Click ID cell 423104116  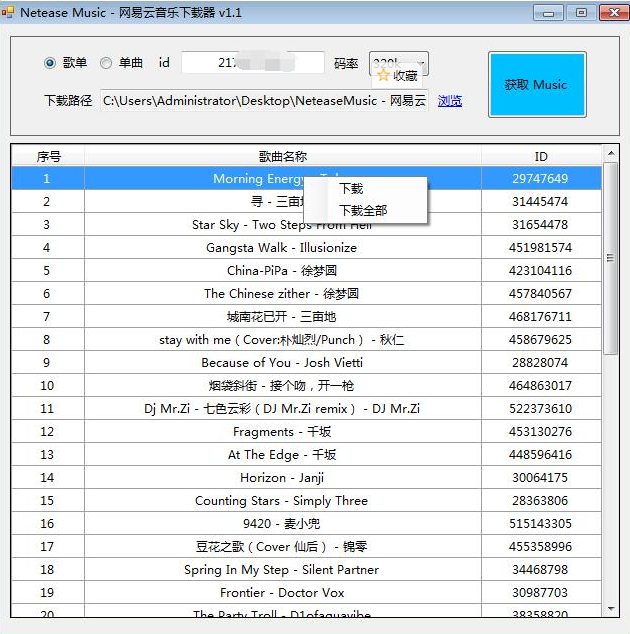(541, 271)
